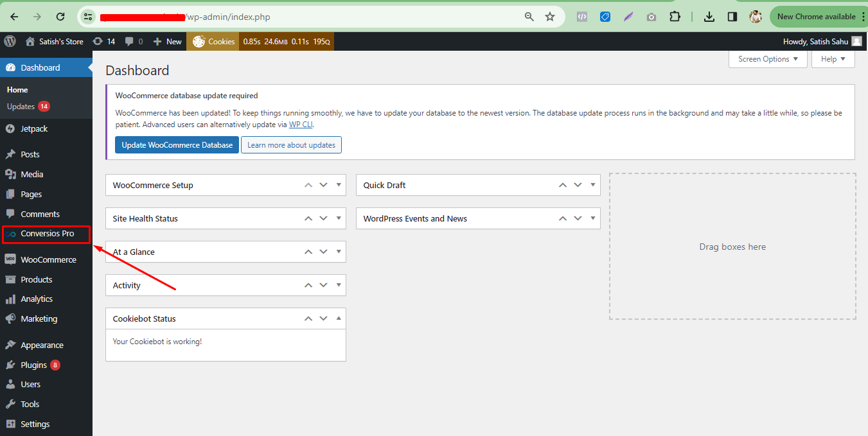Screen dimensions: 868x436
Task: Click Update WooCommerce Database button
Action: 177,145
